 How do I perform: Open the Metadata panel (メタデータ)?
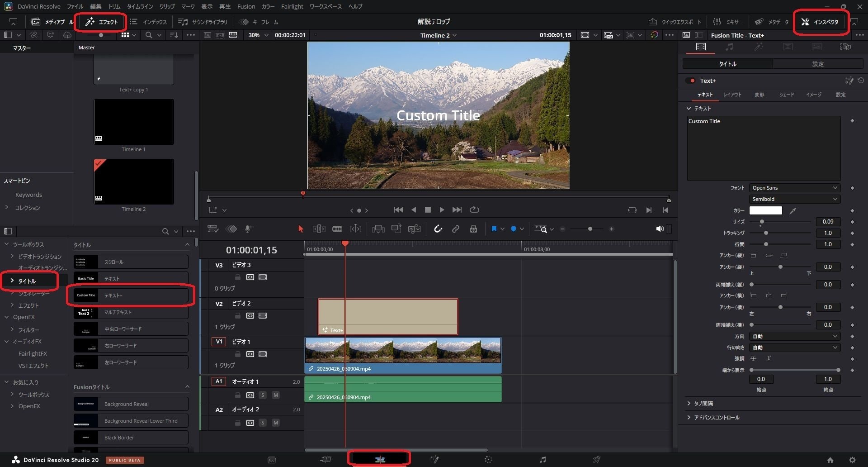tap(772, 22)
